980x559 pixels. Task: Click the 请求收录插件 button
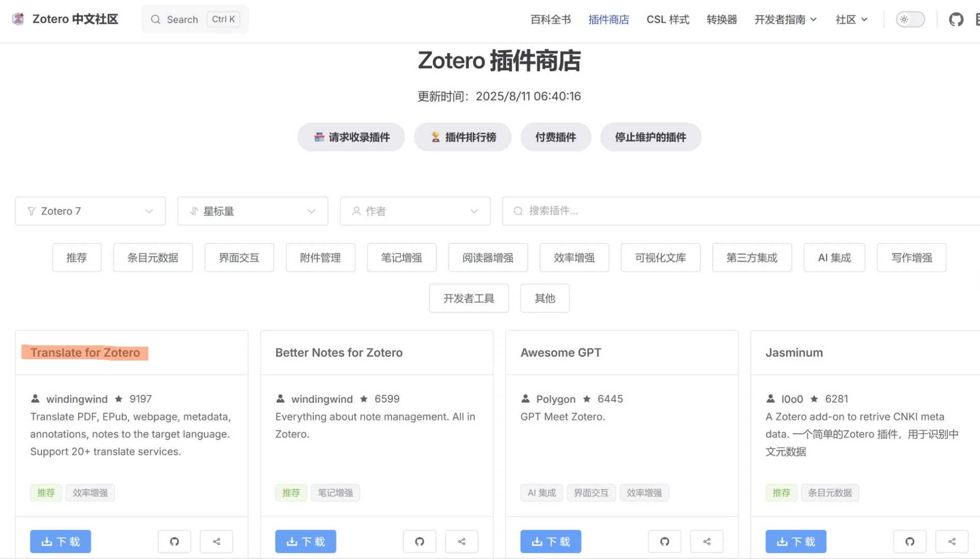[x=351, y=137]
